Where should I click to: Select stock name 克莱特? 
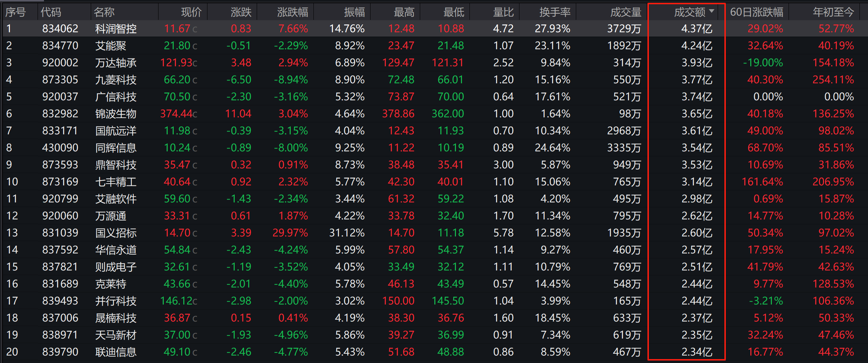[111, 284]
